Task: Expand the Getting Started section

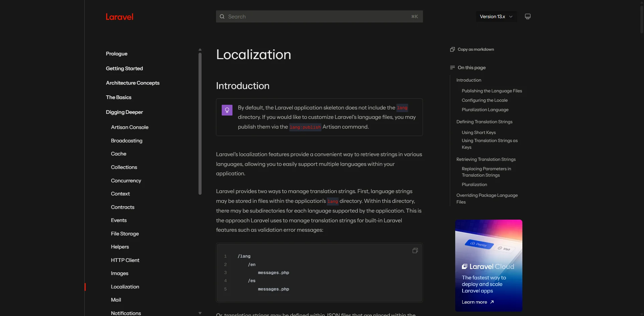Action: tap(124, 69)
